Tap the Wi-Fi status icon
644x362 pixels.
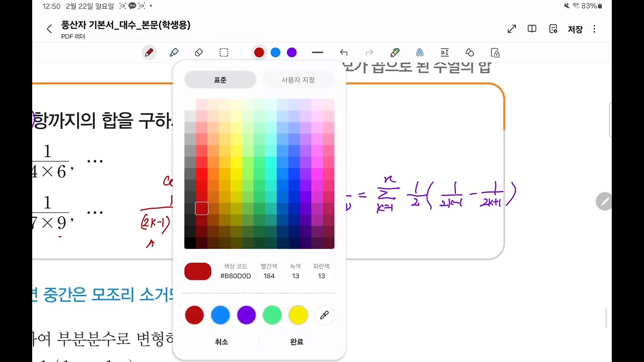576,6
